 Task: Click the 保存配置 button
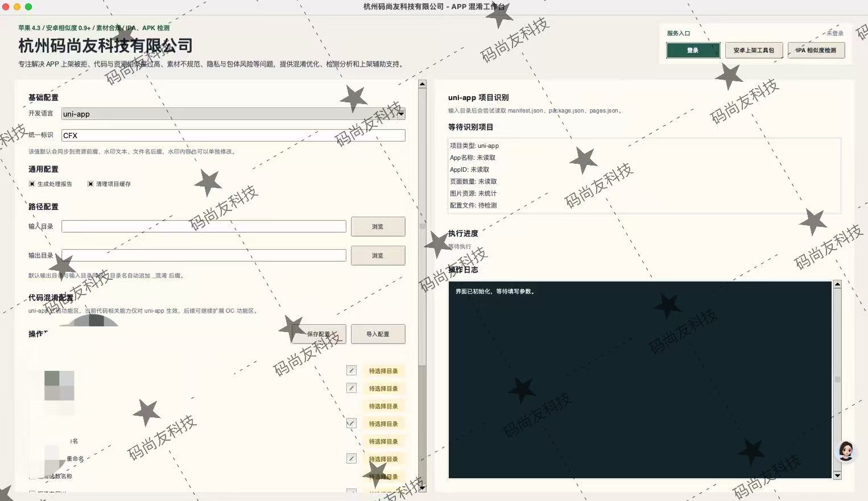(319, 334)
